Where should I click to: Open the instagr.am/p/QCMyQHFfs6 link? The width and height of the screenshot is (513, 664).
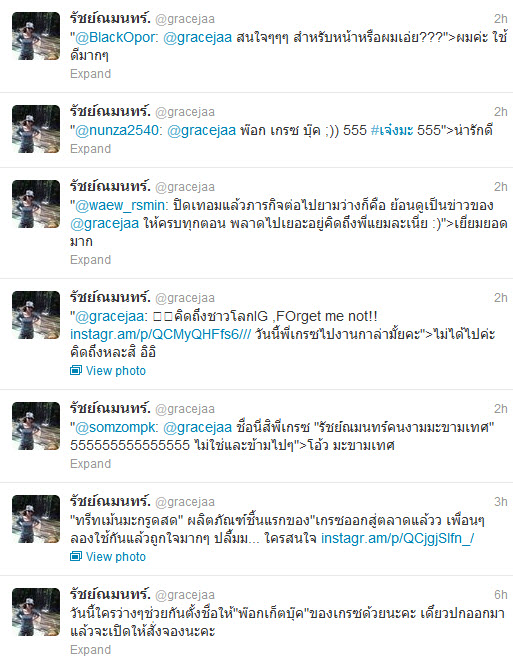pyautogui.click(x=161, y=334)
